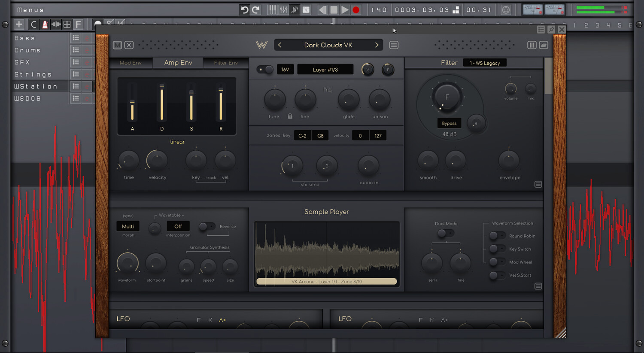Switch to the Amp Env tab
The width and height of the screenshot is (644, 353).
click(x=178, y=63)
